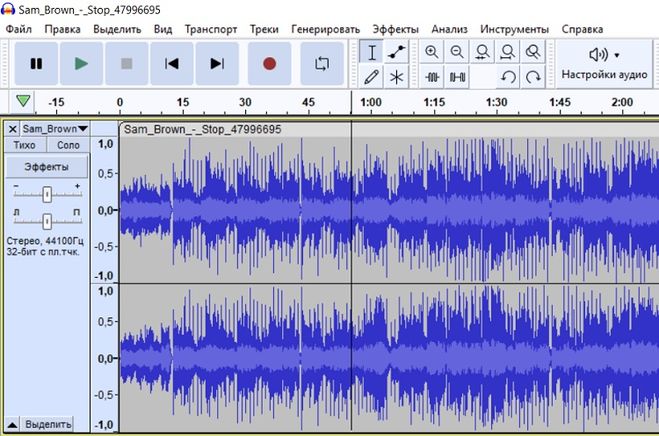The image size is (659, 436).
Task: Trim audio outside selection icon
Action: pyautogui.click(x=432, y=77)
